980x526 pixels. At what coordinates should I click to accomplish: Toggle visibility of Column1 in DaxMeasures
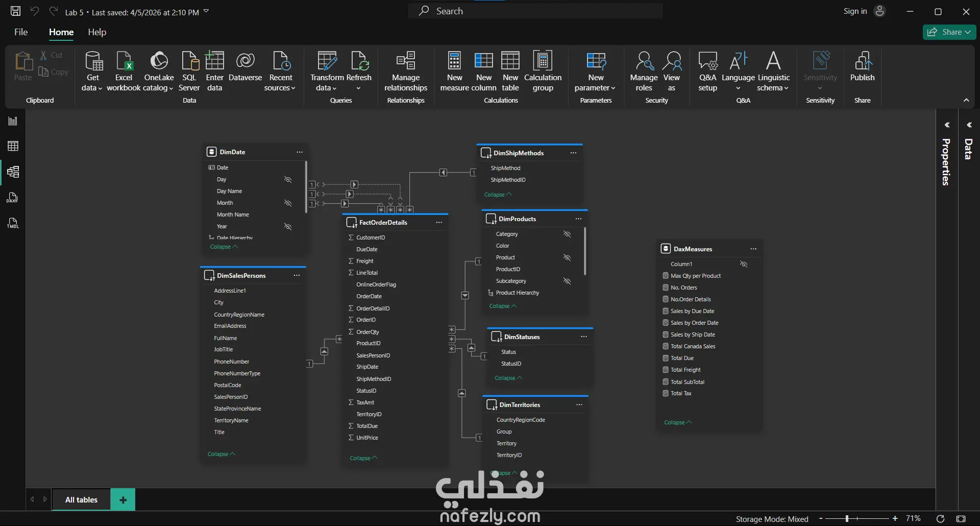(744, 264)
